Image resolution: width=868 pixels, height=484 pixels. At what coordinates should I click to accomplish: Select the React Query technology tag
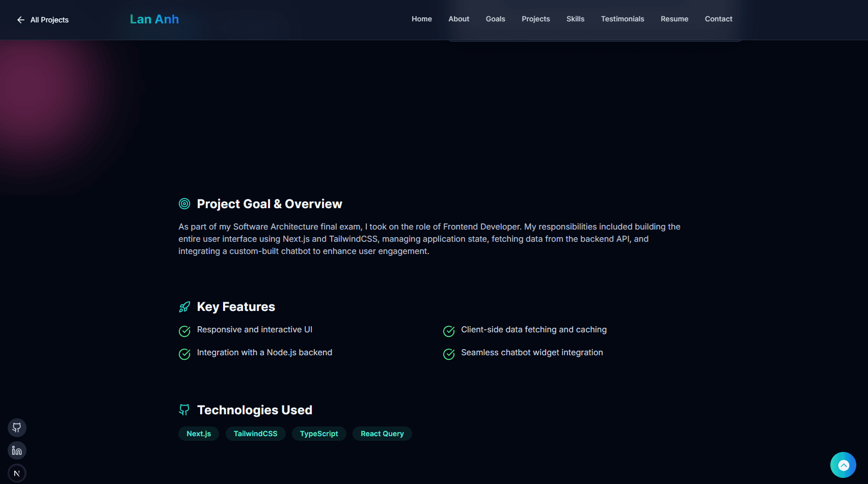(x=382, y=434)
